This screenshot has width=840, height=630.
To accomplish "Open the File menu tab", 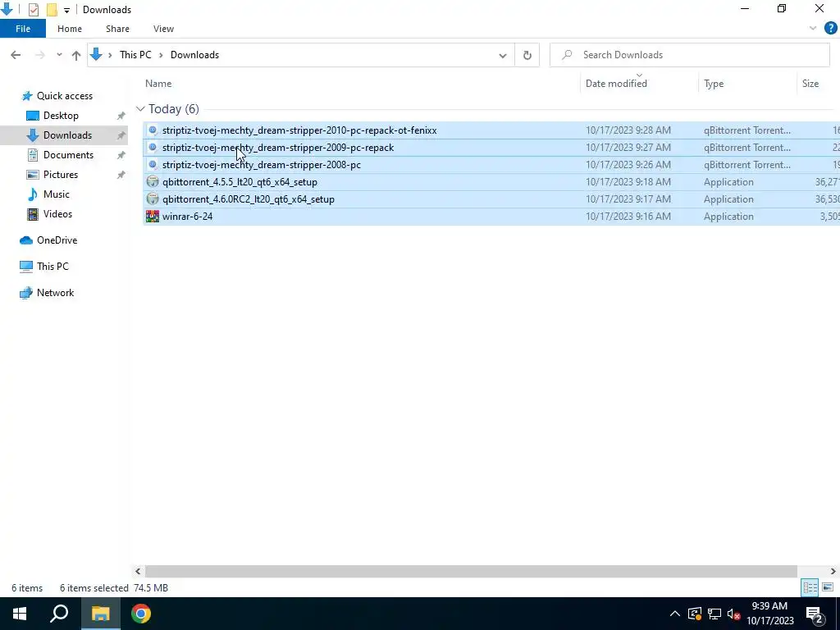I will (23, 29).
